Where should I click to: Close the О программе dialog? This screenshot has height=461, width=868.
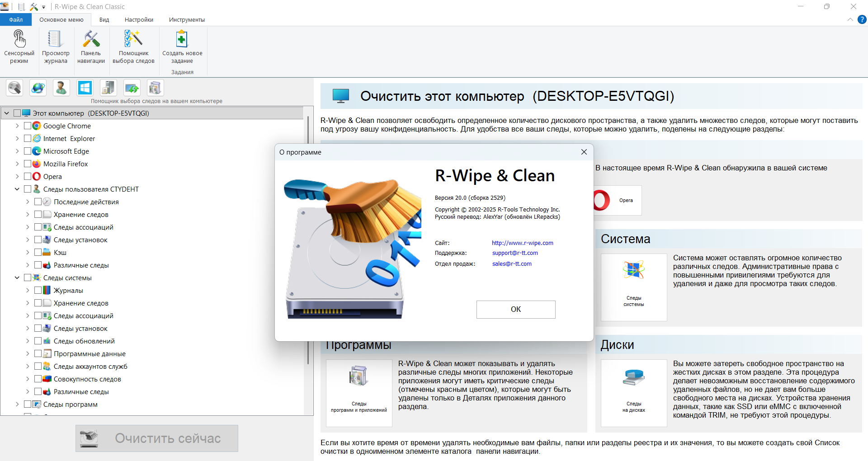click(x=584, y=152)
